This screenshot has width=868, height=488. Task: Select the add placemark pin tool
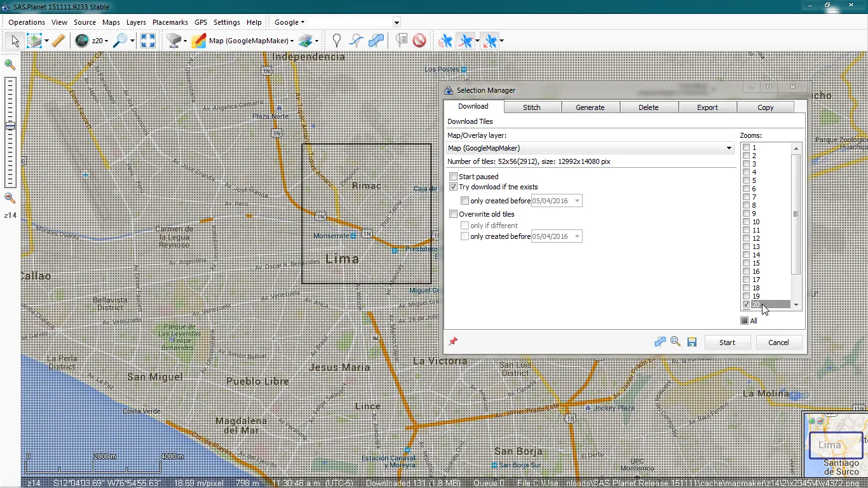[x=337, y=41]
